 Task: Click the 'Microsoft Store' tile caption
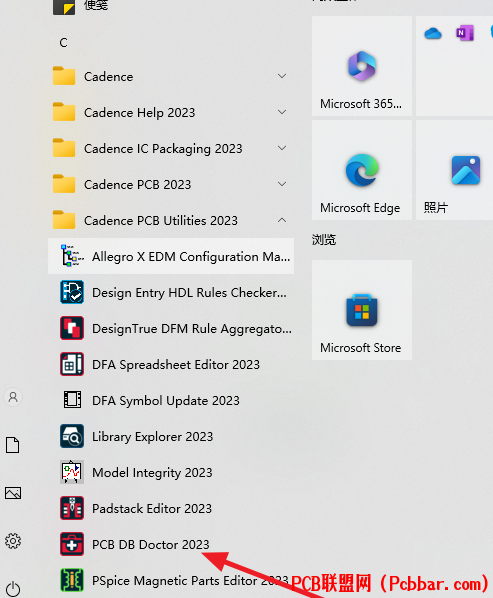tap(361, 348)
